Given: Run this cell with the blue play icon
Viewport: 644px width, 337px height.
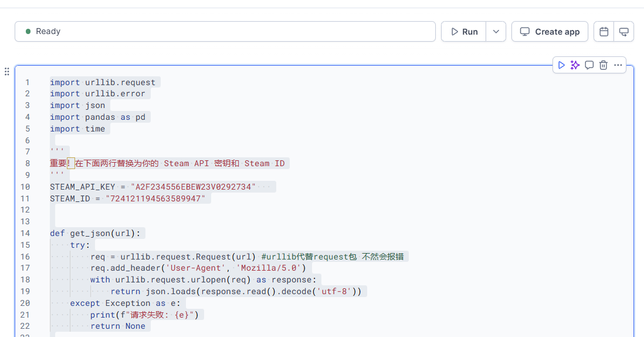Looking at the screenshot, I should pyautogui.click(x=561, y=65).
